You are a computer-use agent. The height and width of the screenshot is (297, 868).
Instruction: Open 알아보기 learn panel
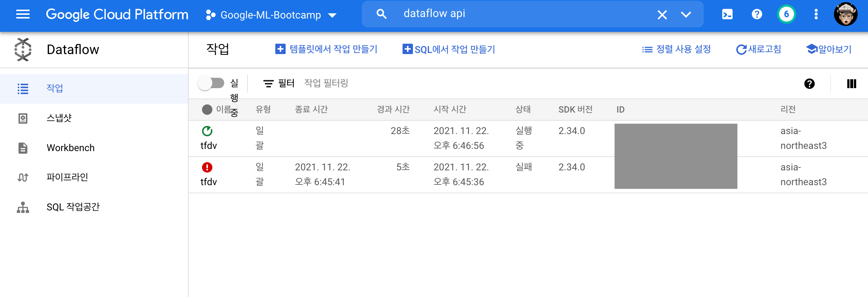829,49
